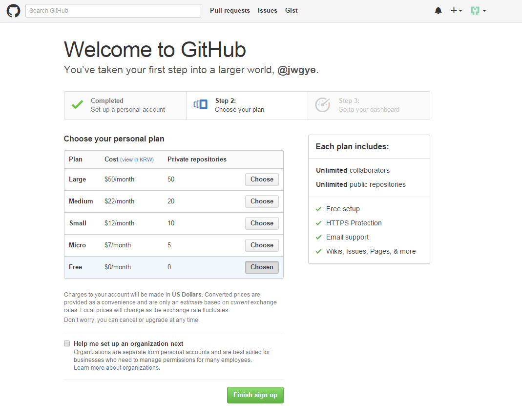Choose the Large $50/month plan
This screenshot has width=522, height=420.
tap(262, 179)
